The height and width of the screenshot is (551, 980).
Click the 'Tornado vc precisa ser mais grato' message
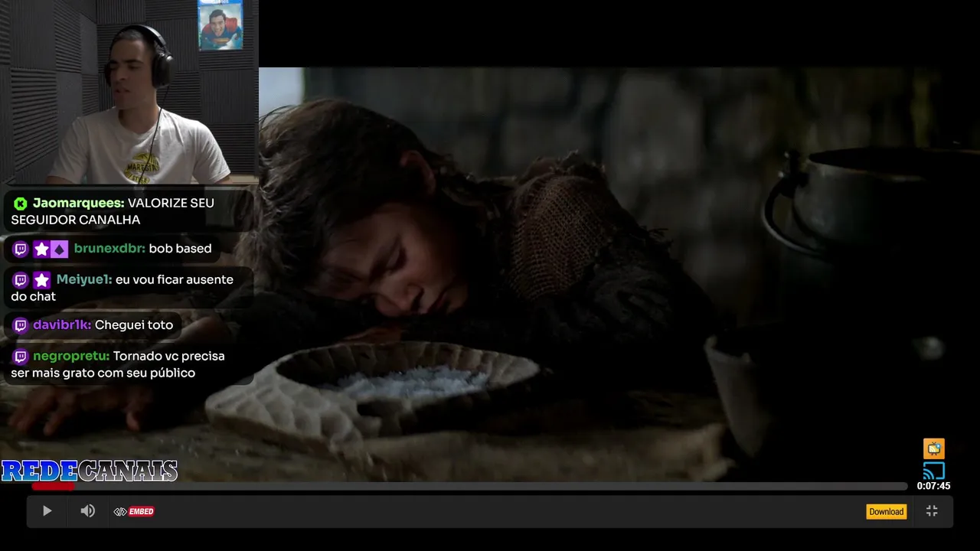tap(118, 364)
